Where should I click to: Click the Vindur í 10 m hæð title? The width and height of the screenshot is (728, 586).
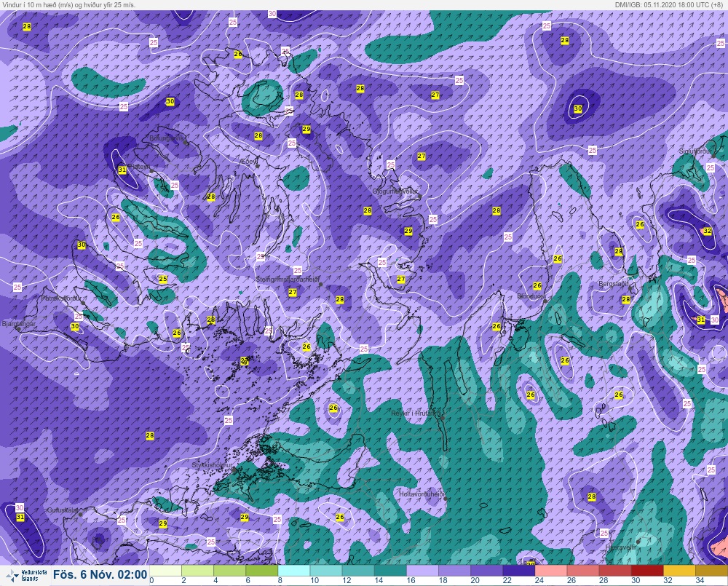coord(68,4)
